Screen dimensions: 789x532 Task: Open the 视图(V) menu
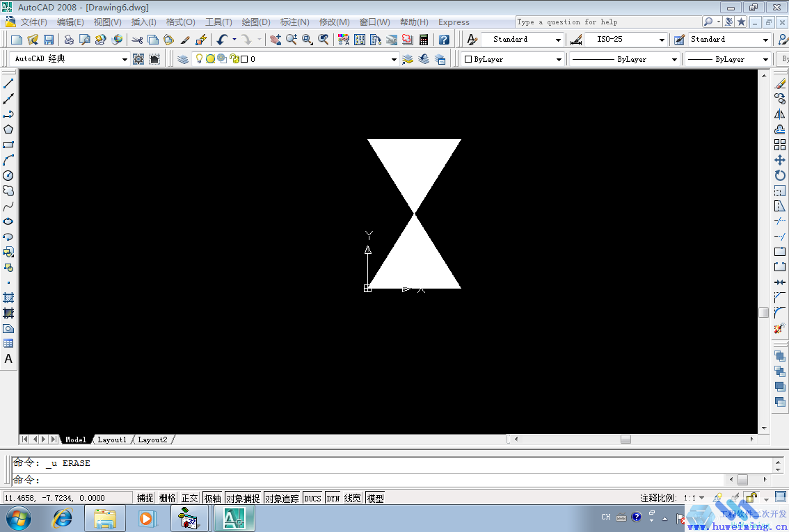pyautogui.click(x=107, y=22)
